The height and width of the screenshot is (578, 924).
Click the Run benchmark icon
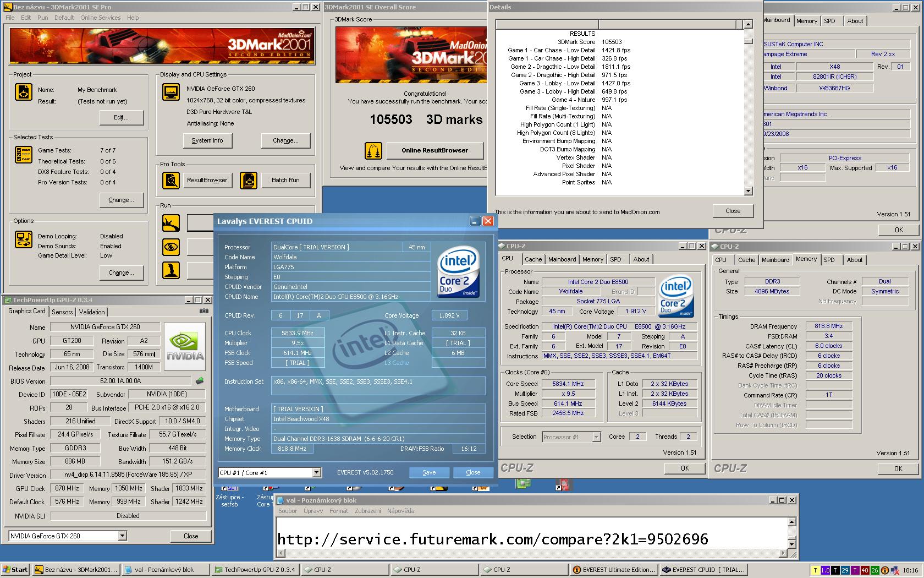pos(171,223)
